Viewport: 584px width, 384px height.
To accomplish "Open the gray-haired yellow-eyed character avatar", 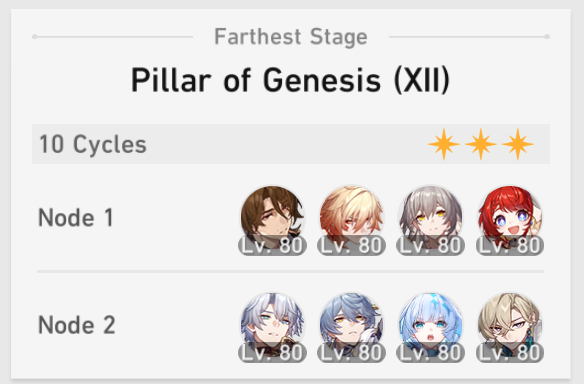I will 431,218.
